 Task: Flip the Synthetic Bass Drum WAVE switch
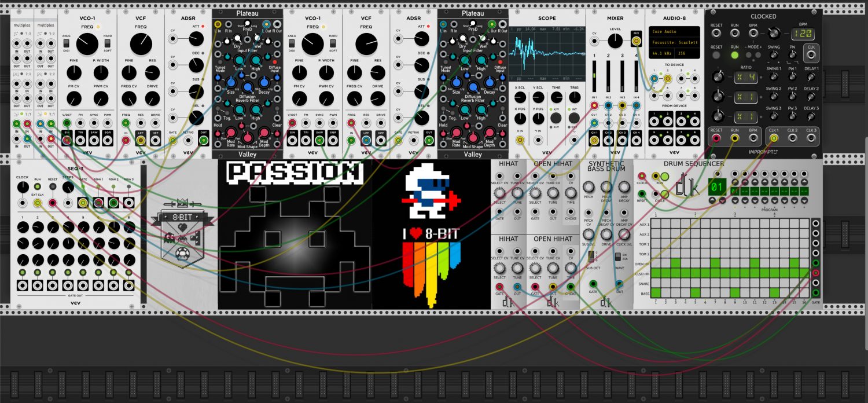(619, 255)
